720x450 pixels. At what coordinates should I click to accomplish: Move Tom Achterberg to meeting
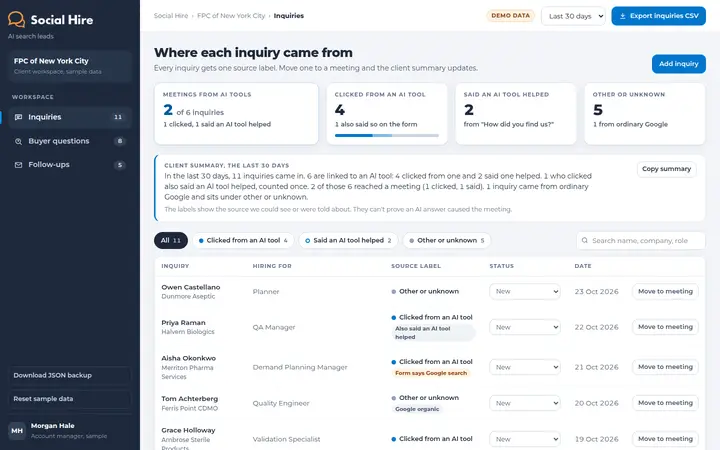(x=665, y=403)
